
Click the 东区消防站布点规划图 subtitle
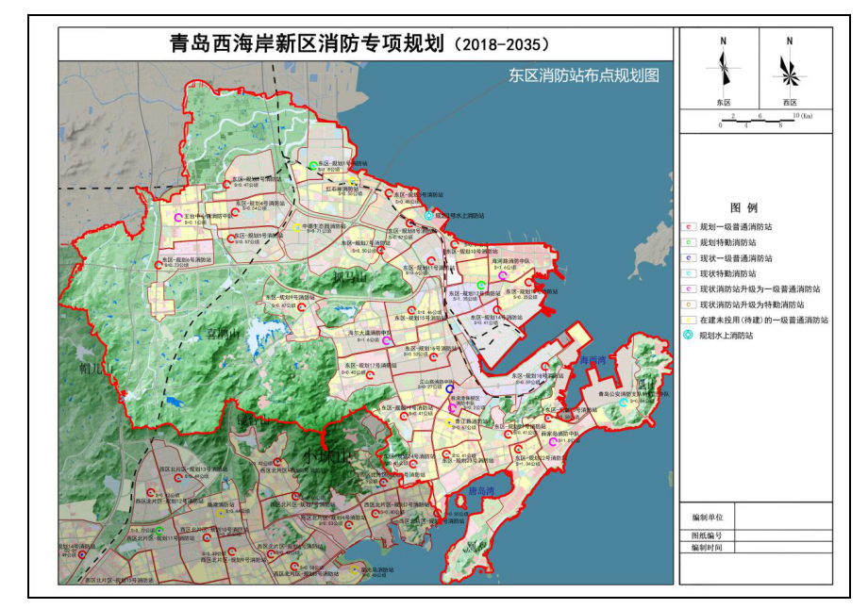pos(583,75)
